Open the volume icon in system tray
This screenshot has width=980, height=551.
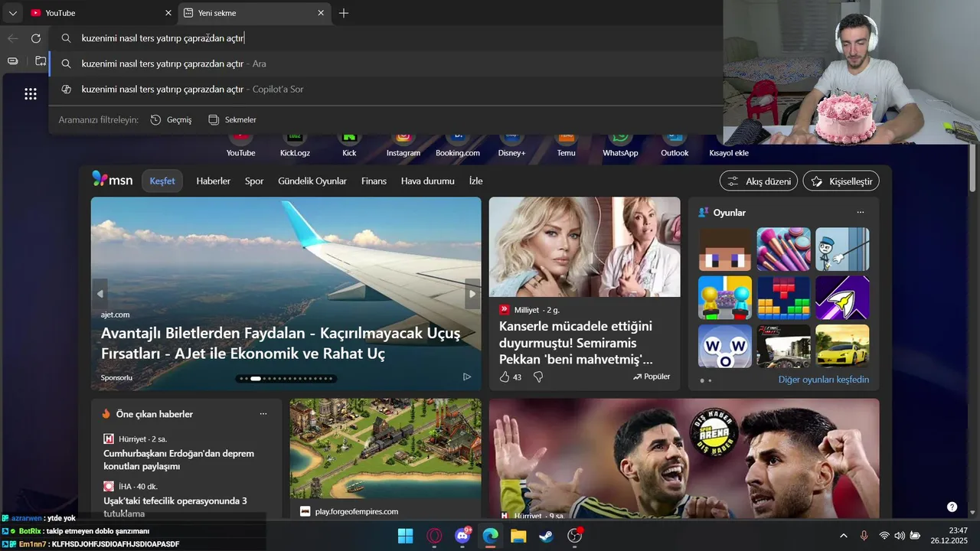899,536
